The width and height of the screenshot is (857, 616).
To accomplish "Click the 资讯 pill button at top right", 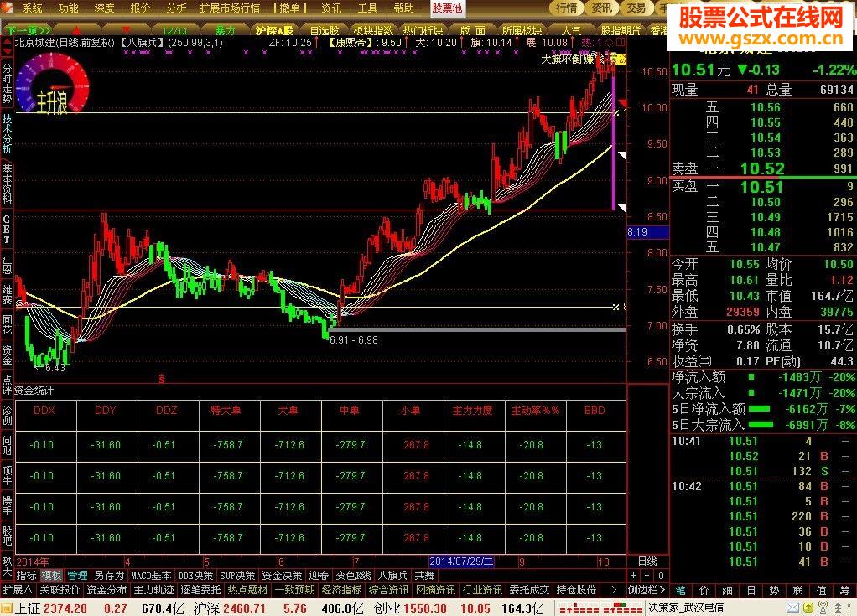I will pyautogui.click(x=601, y=8).
